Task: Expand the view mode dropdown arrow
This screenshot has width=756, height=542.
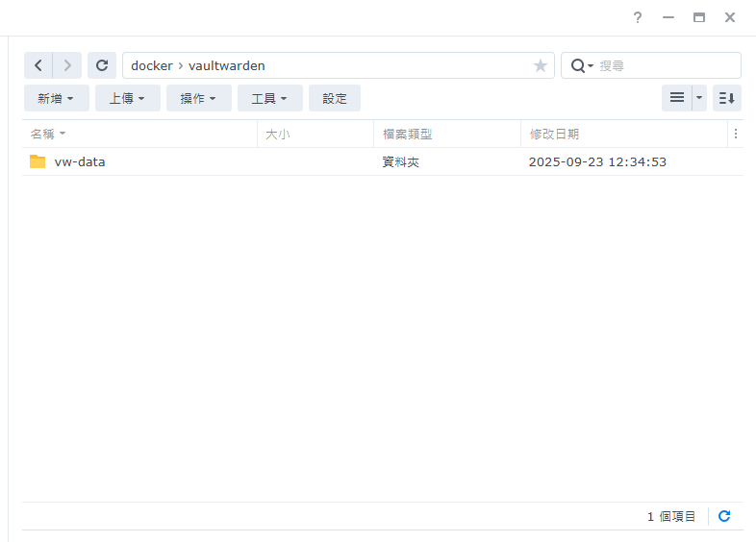Action: pyautogui.click(x=699, y=98)
